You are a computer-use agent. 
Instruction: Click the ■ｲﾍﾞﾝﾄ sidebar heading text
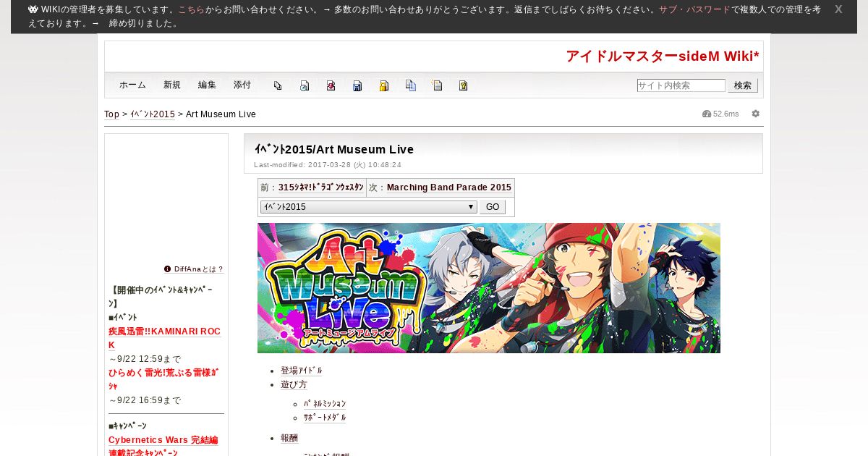[x=122, y=318]
